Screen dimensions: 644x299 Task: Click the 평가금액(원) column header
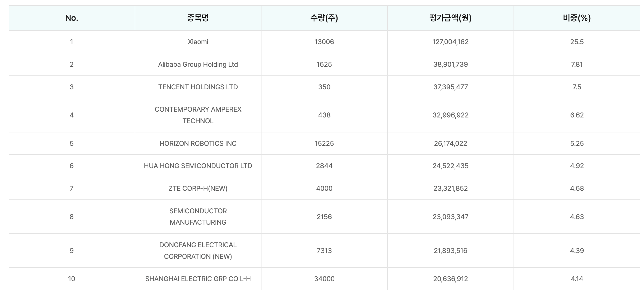pos(450,18)
